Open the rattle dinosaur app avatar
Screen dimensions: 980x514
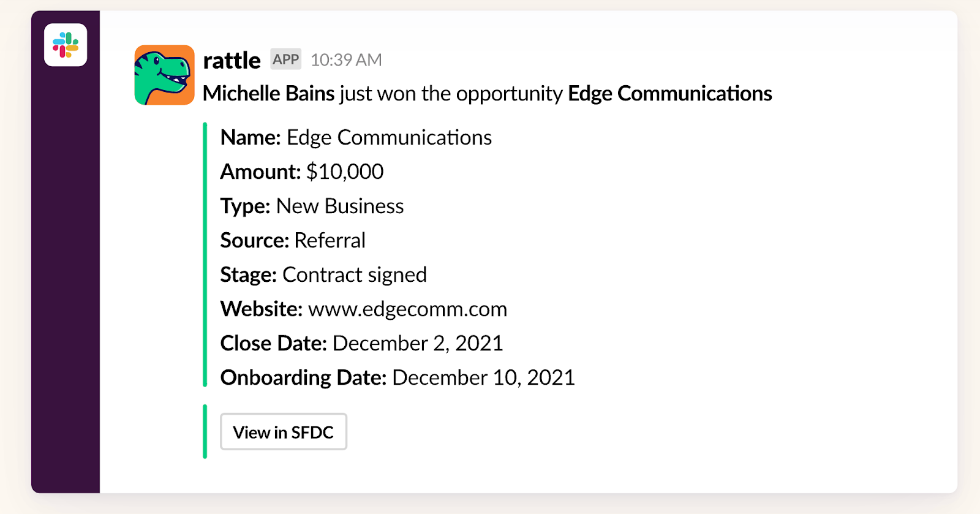[164, 75]
